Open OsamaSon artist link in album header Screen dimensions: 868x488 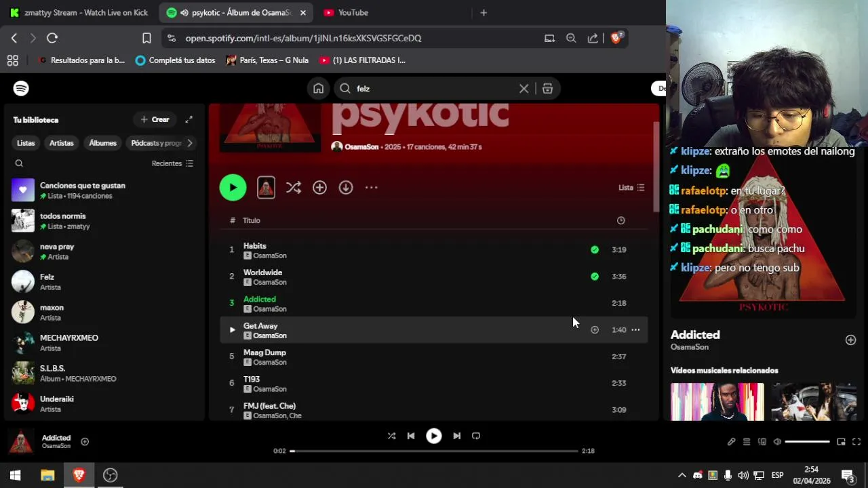(361, 147)
